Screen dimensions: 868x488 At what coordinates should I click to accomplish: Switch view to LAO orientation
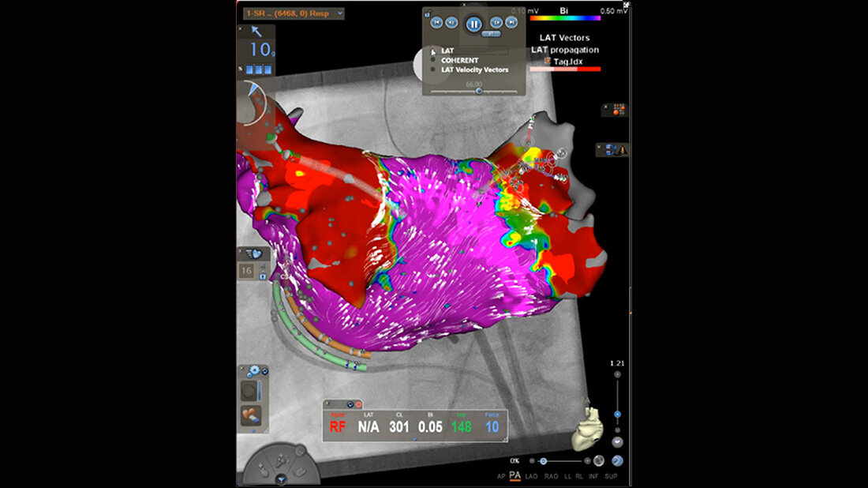point(533,475)
